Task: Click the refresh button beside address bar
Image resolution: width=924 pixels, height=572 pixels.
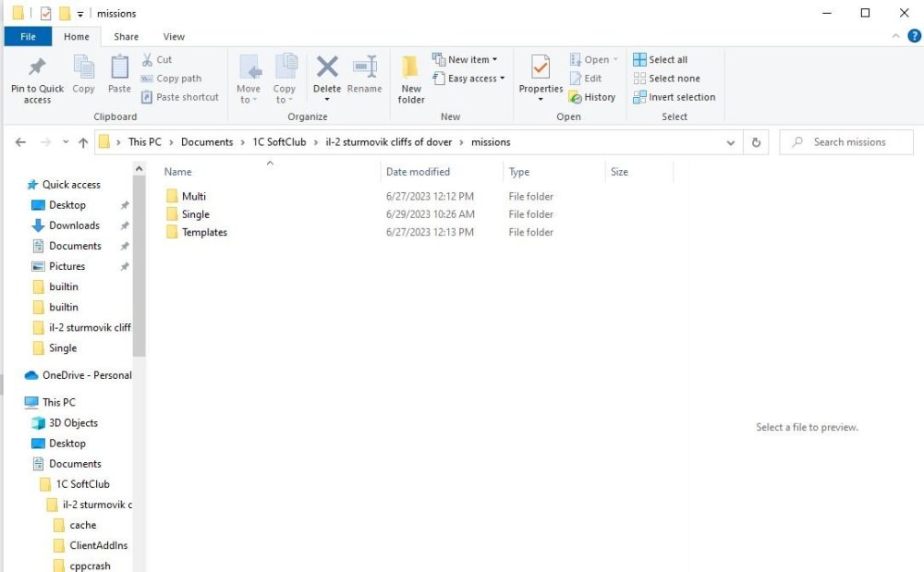Action: pos(756,142)
